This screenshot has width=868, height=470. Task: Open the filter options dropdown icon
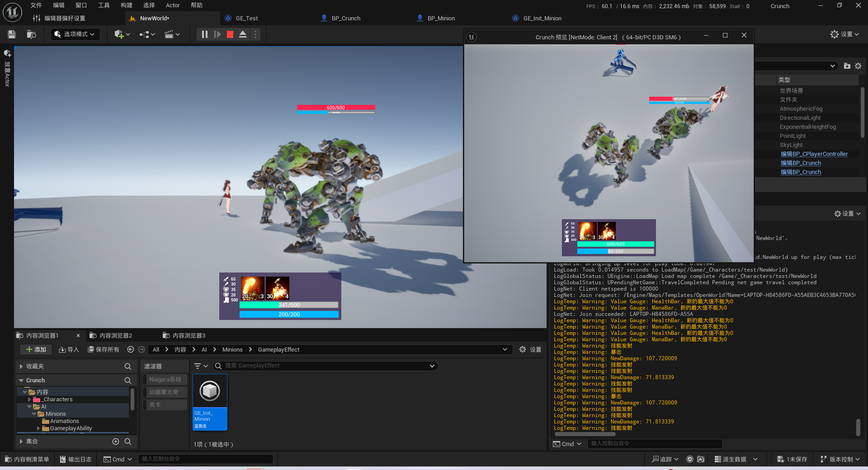coord(201,366)
